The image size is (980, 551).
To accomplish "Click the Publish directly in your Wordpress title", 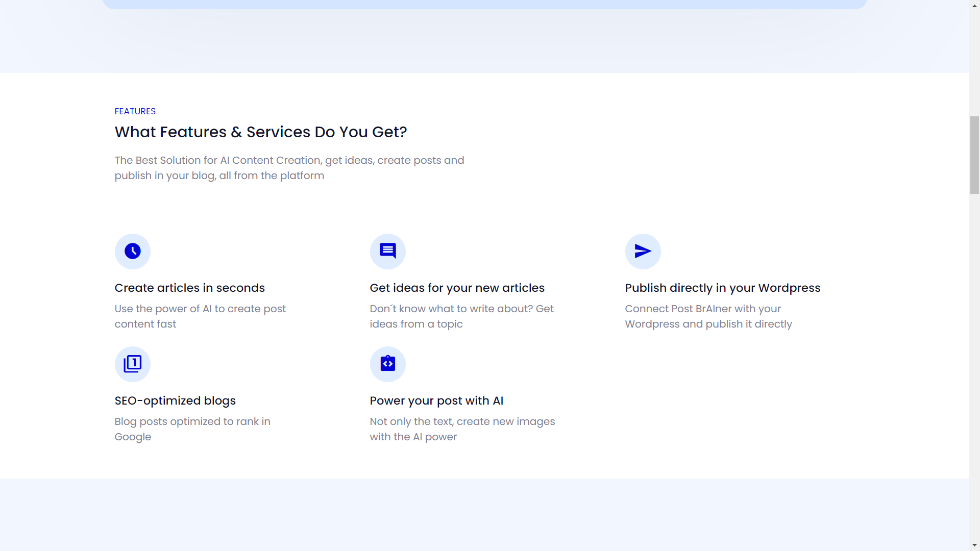I will coord(723,288).
